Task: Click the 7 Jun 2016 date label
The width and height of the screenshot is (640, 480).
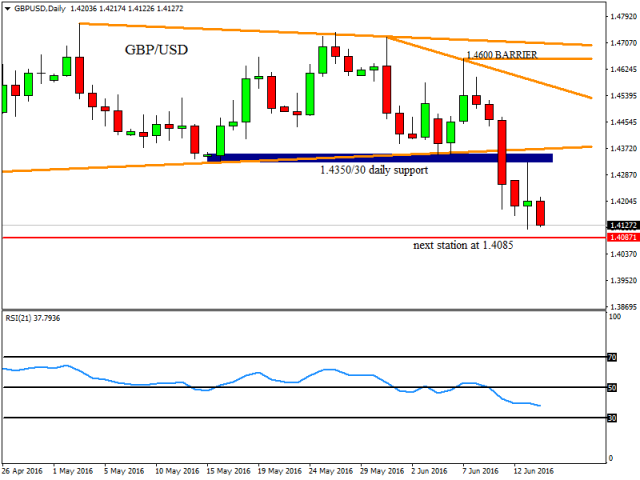Action: (480, 471)
